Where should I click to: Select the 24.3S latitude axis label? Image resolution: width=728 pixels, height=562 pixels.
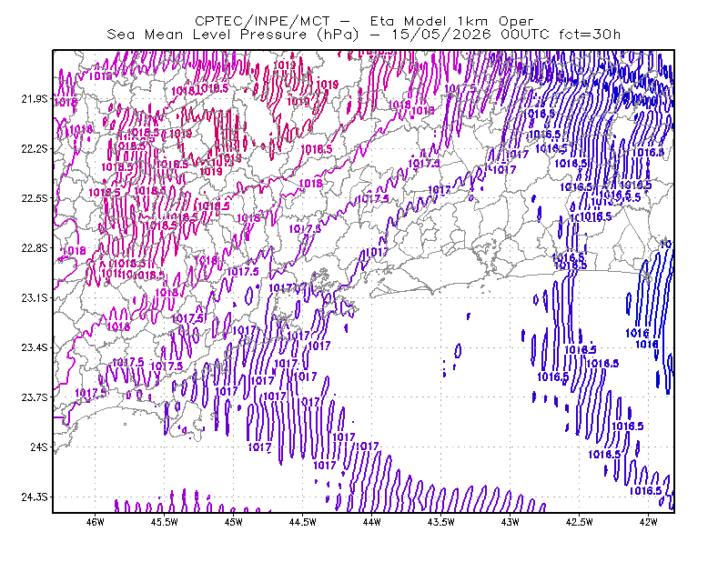35,497
